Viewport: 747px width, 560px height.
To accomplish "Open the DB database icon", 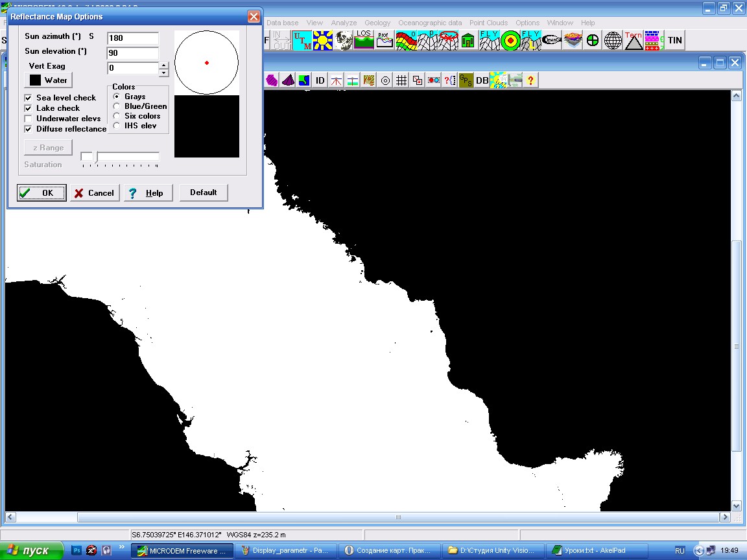I will click(482, 80).
